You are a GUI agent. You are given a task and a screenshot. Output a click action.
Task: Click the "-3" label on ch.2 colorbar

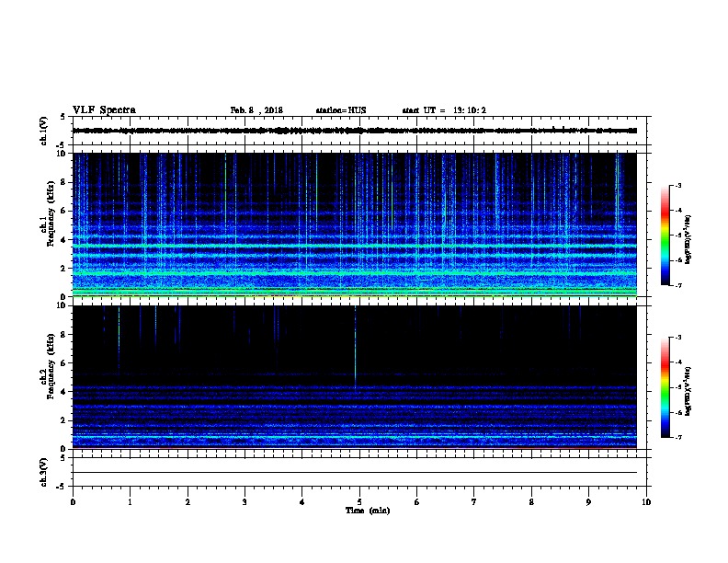[x=677, y=338]
